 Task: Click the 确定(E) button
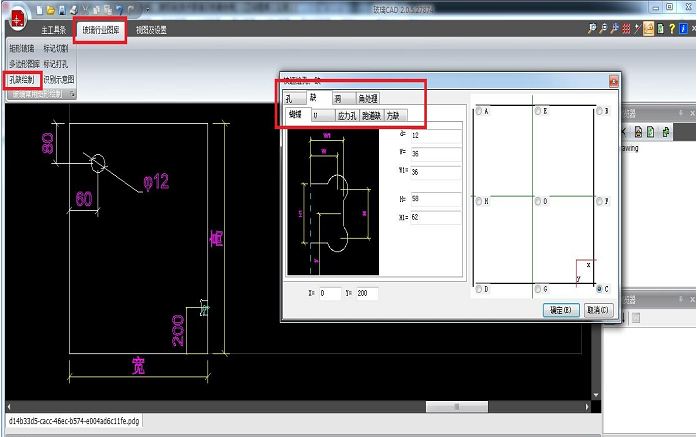pos(558,310)
